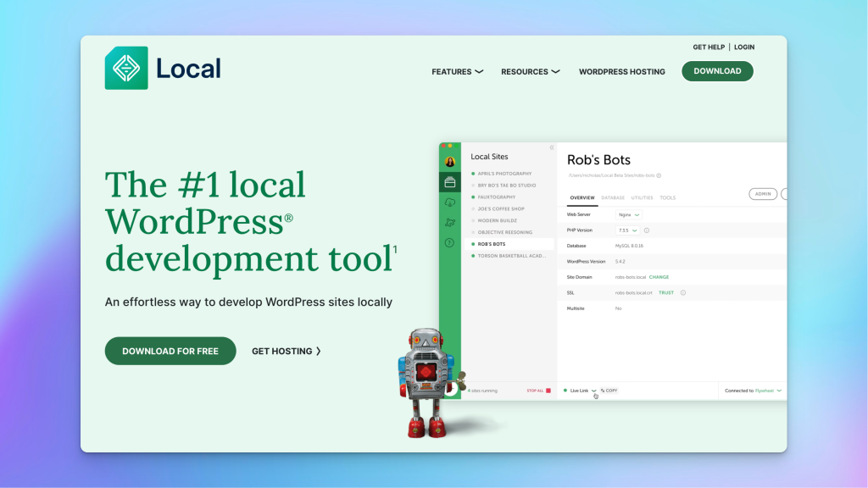Collapse the Local Sites panel with double chevron
868x488 pixels.
tap(552, 147)
